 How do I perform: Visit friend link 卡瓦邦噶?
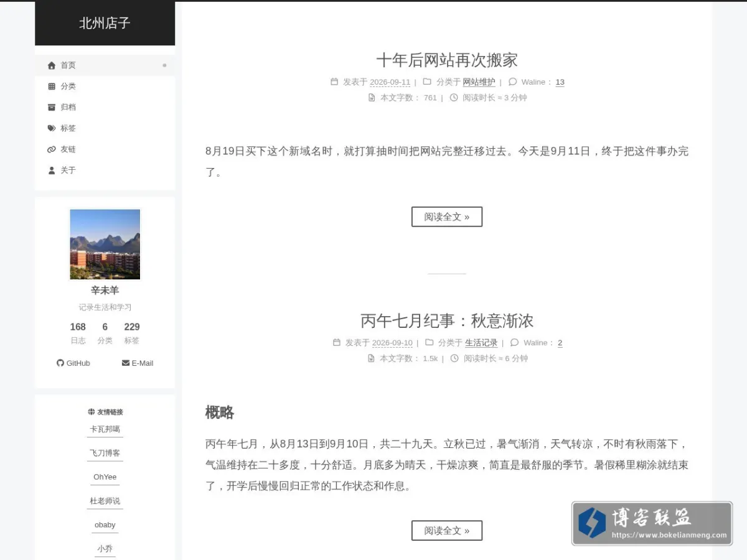[x=105, y=429]
